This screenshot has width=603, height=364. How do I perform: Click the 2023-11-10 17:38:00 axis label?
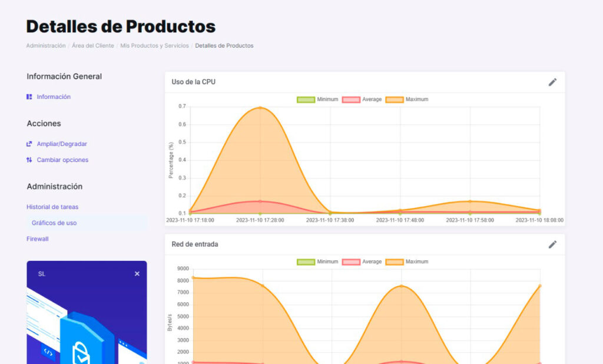point(330,220)
